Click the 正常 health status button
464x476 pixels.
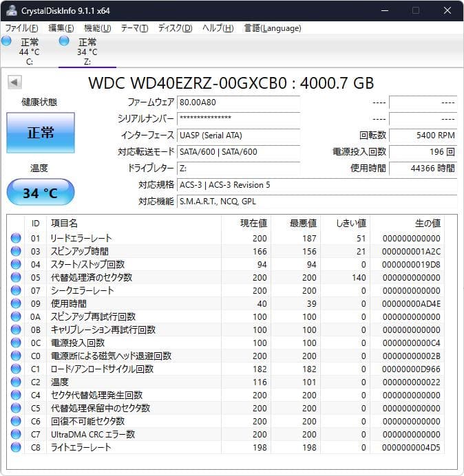41,133
